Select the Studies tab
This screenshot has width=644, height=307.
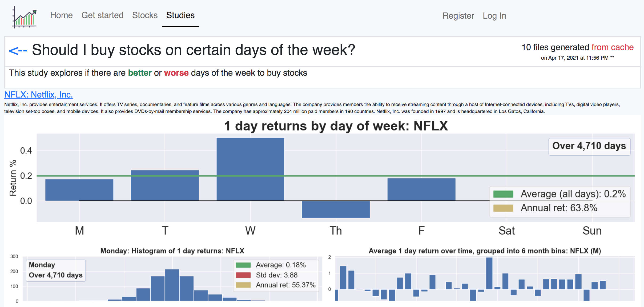(180, 15)
